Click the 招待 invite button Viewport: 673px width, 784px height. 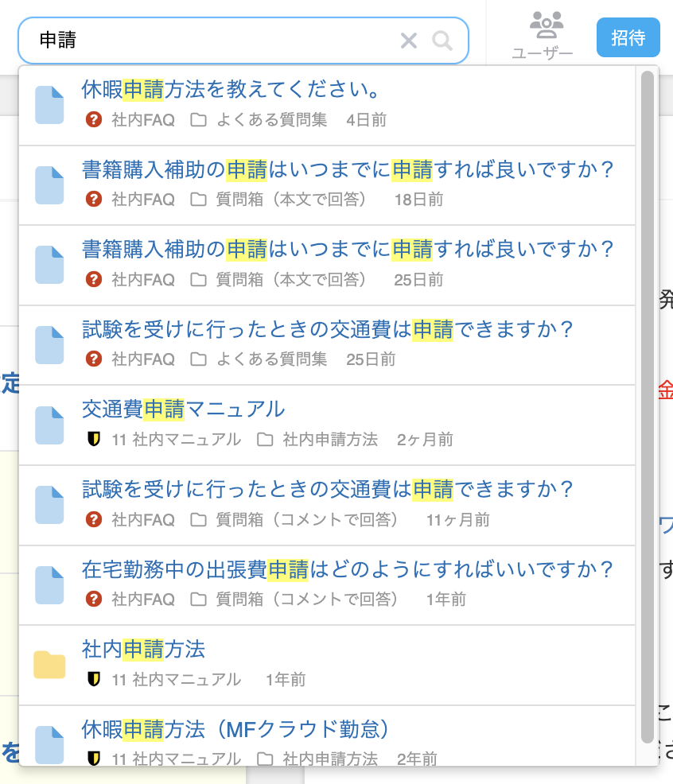pos(628,37)
